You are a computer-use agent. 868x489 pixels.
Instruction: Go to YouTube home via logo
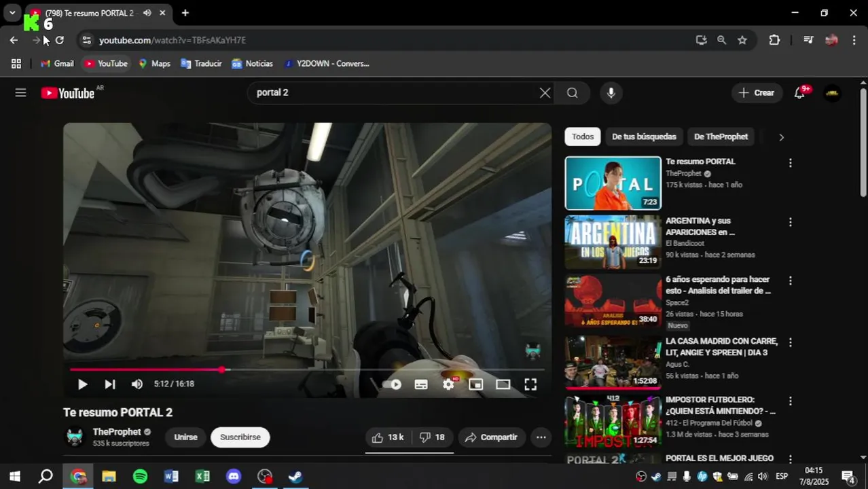click(68, 93)
